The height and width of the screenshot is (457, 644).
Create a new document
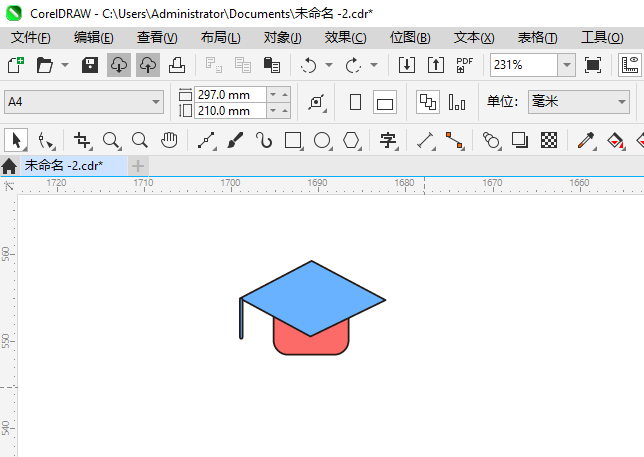pos(16,65)
